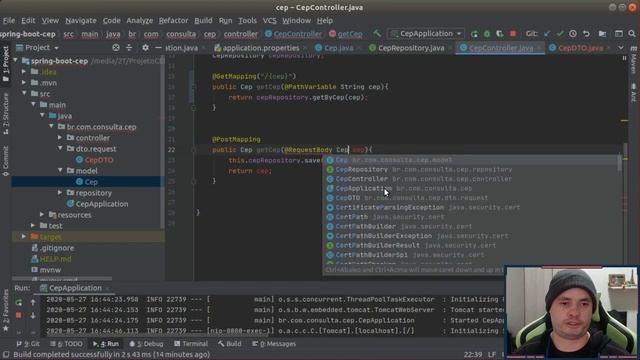Open the Navigate menu
640x360 pixels.
point(81,20)
